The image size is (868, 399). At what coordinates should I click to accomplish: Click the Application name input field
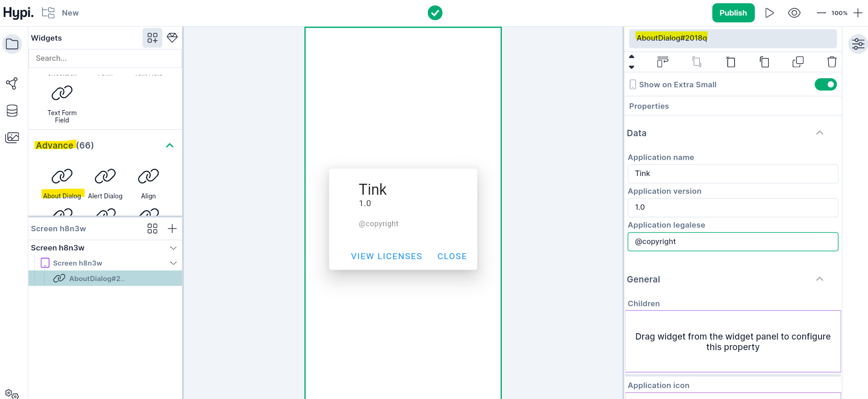coord(732,174)
